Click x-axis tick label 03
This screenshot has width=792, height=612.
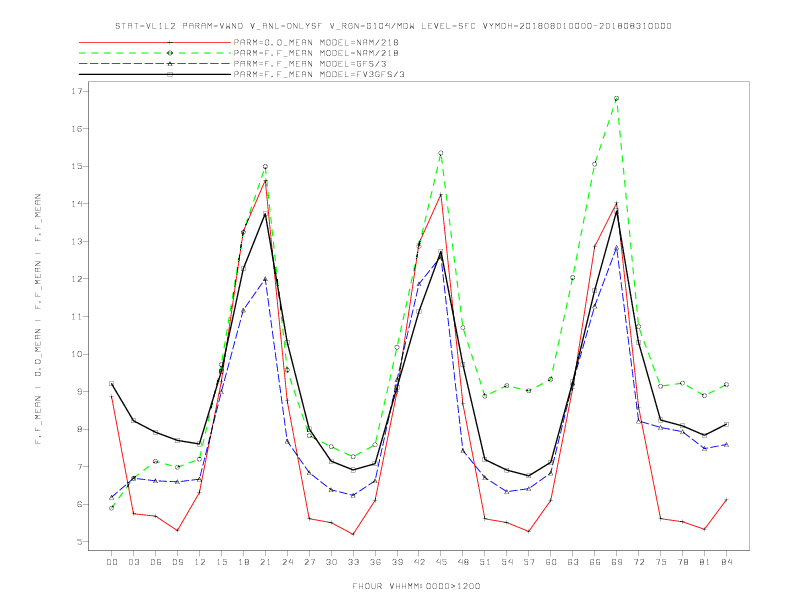133,562
